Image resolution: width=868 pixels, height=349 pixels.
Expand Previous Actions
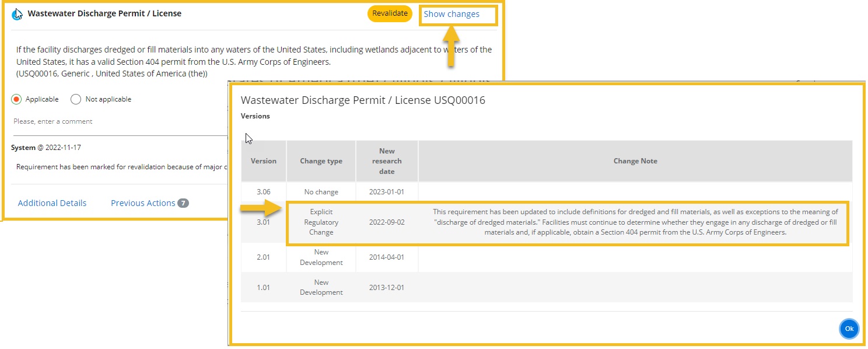pos(143,203)
